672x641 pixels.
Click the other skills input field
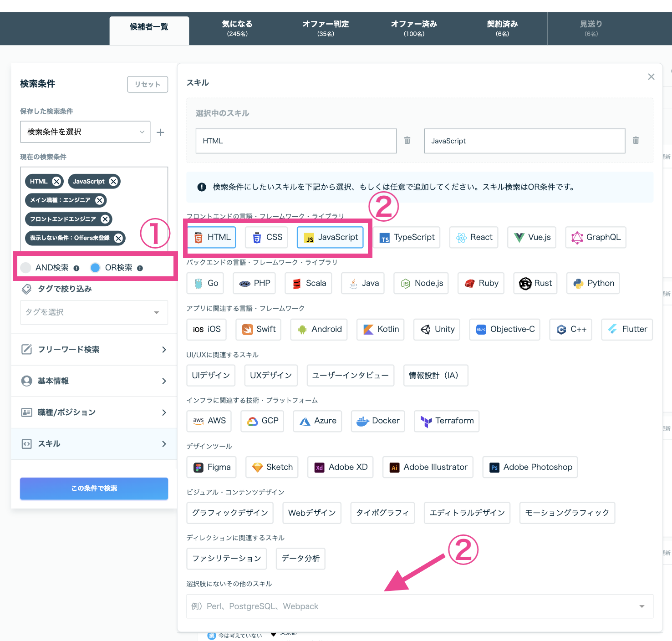[420, 606]
